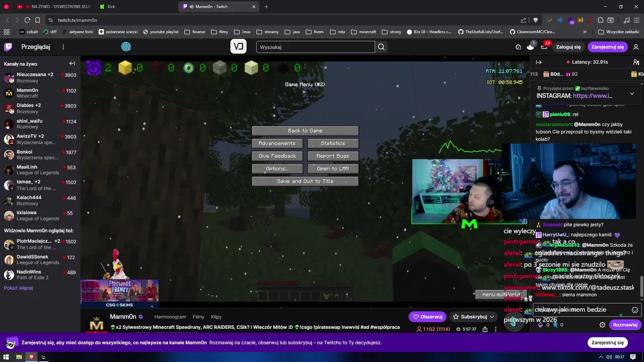Viewport: 644px width, 362px height.
Task: Click the chat message input box
Action: [x=581, y=310]
